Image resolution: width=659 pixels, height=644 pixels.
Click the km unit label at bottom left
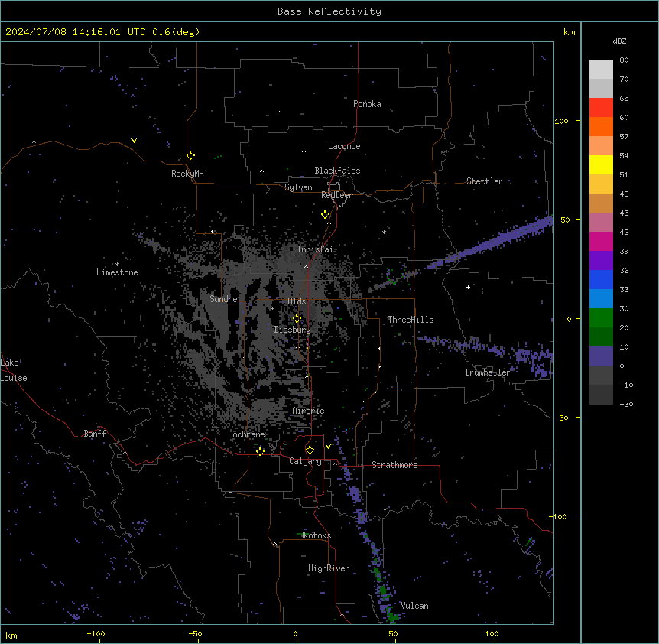tap(11, 636)
